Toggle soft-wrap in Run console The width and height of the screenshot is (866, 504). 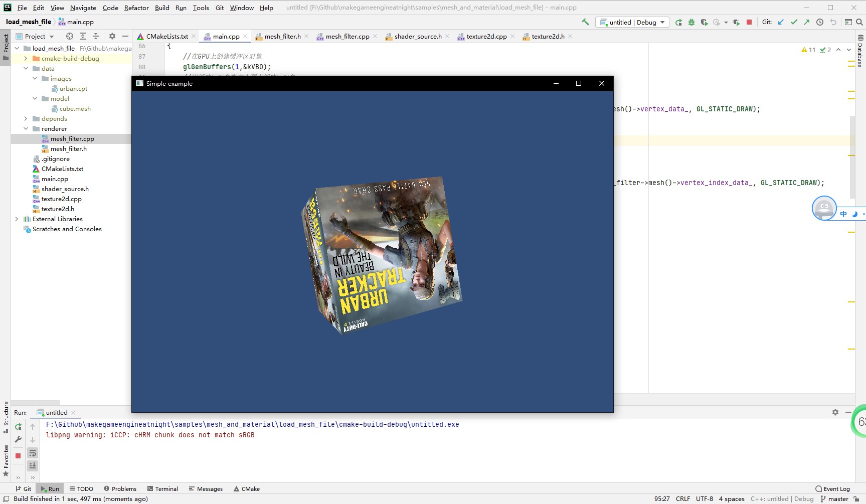[x=33, y=453]
